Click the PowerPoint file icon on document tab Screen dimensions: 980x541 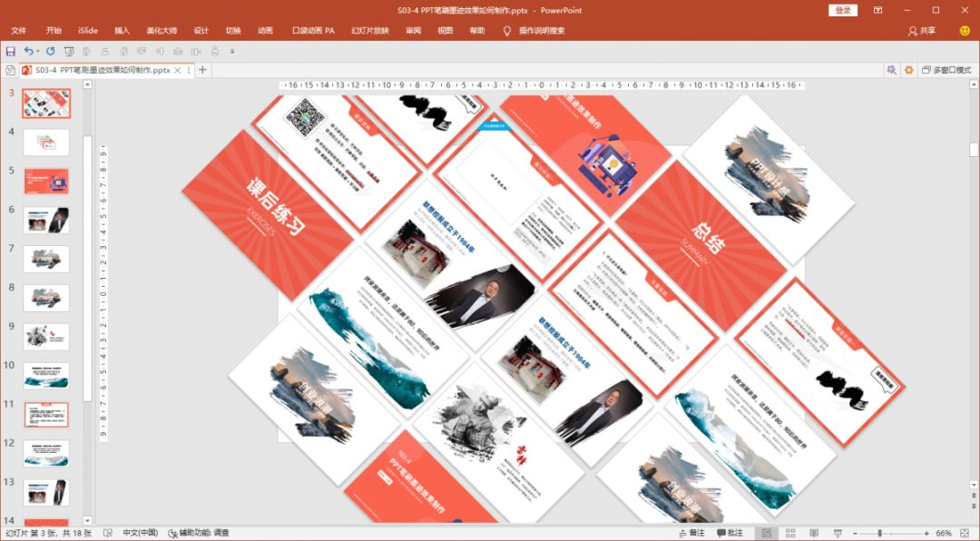pyautogui.click(x=26, y=71)
